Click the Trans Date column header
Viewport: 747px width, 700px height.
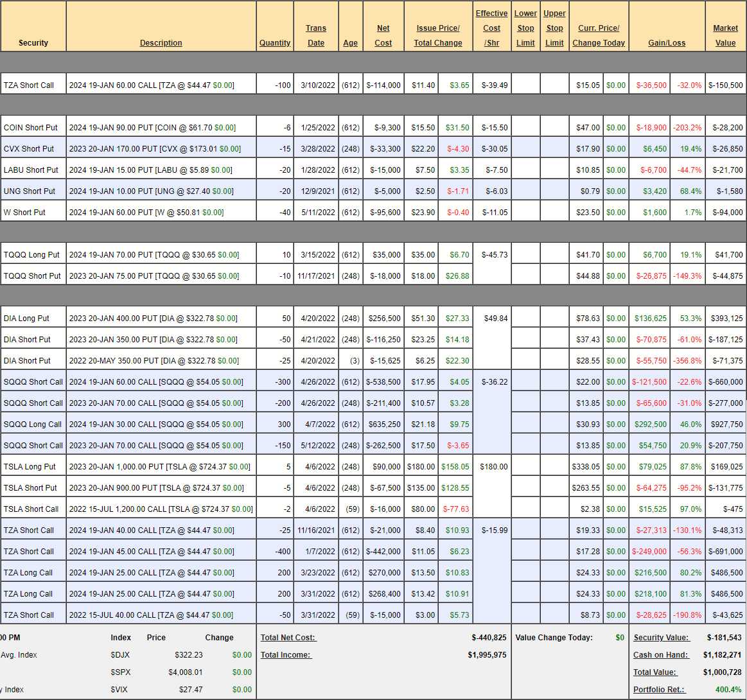[x=315, y=35]
